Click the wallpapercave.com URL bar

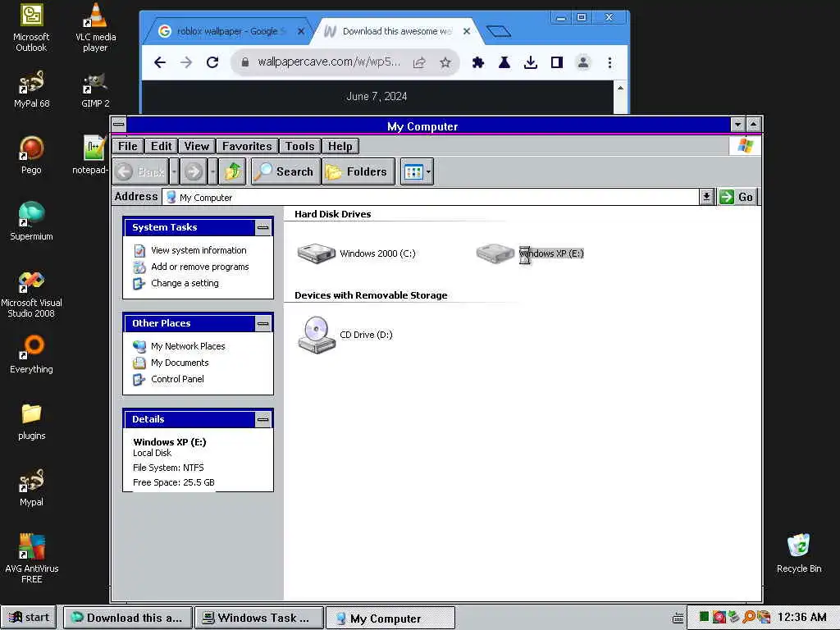point(329,62)
